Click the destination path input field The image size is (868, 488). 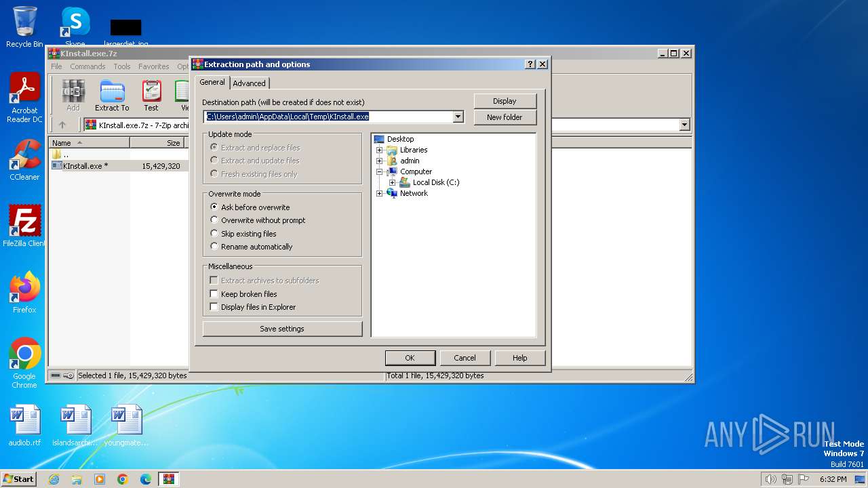click(x=328, y=117)
